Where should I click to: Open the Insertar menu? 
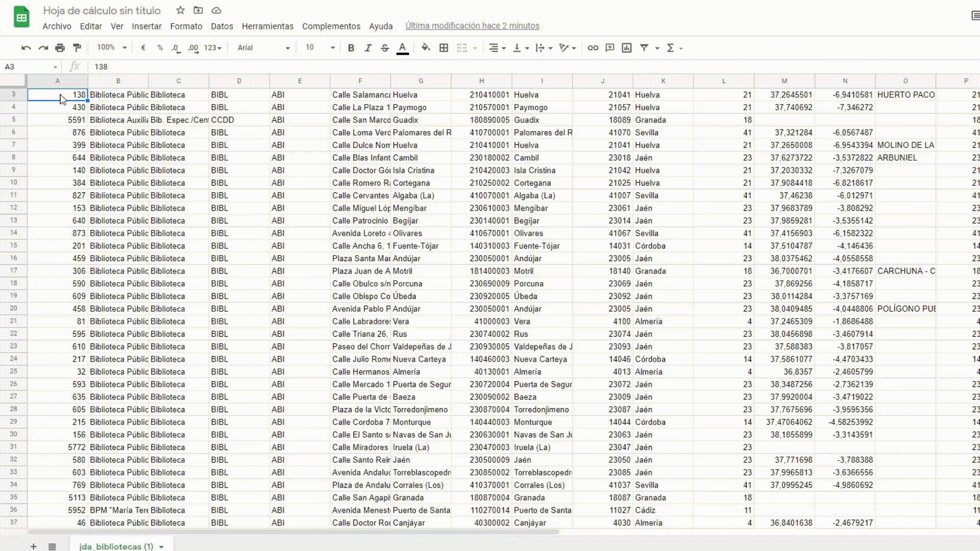click(146, 26)
